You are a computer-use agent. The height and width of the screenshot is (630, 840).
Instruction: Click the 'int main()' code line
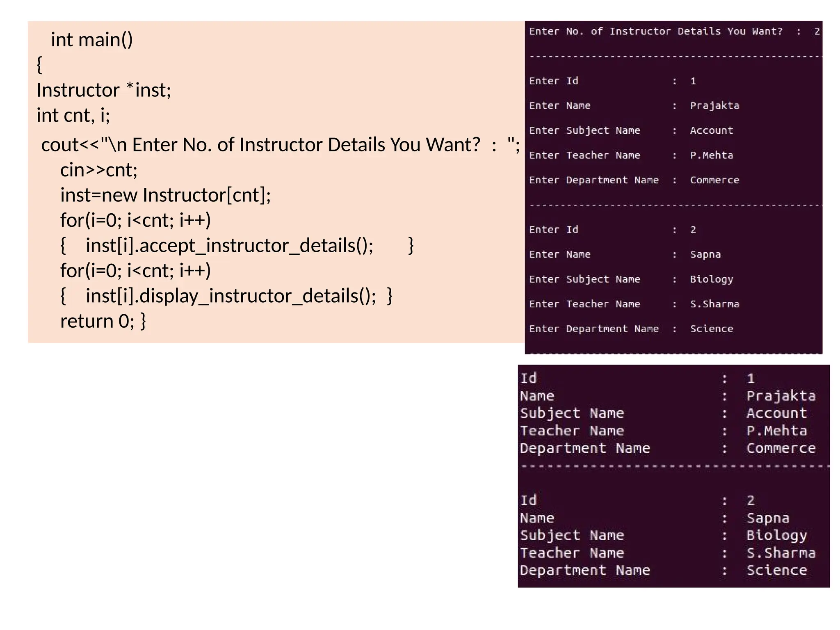pyautogui.click(x=92, y=40)
